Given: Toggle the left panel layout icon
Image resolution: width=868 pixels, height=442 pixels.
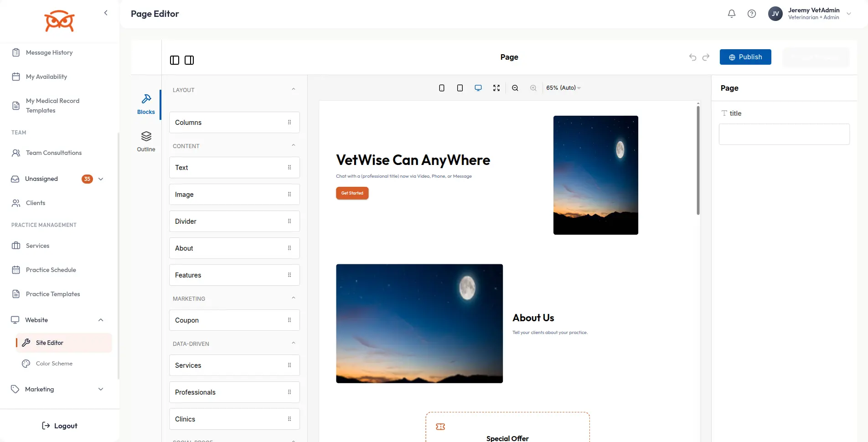Looking at the screenshot, I should pyautogui.click(x=175, y=60).
